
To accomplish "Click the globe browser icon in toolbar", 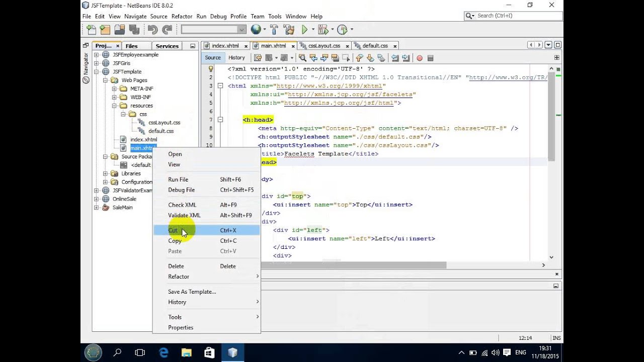I will point(256,30).
